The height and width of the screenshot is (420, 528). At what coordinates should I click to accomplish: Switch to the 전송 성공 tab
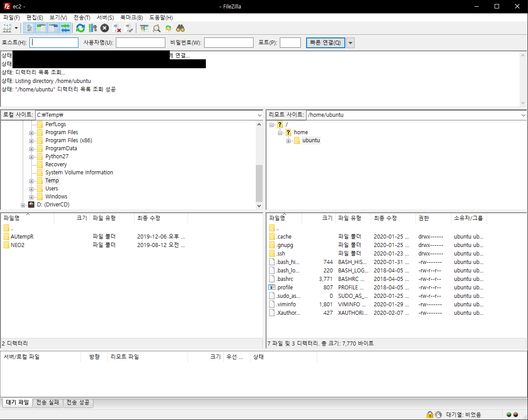[78, 403]
